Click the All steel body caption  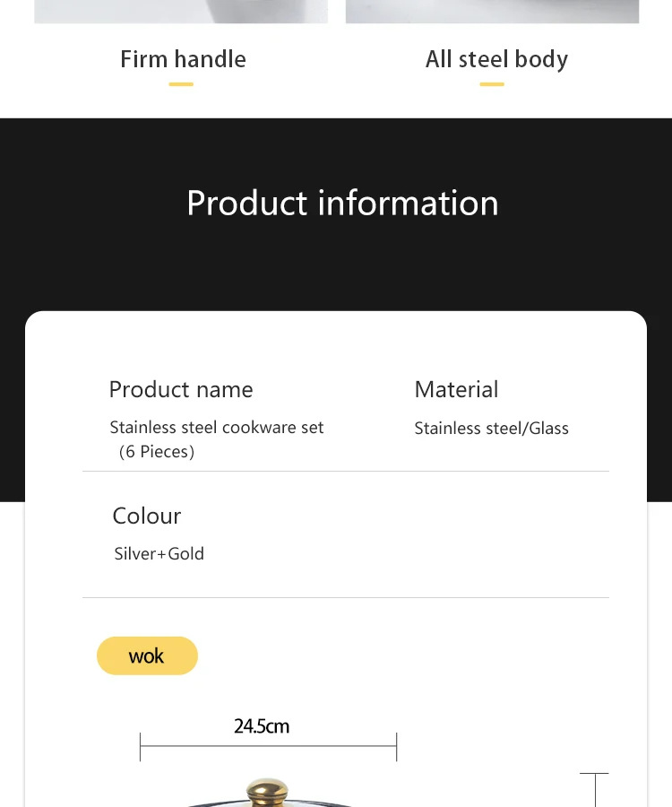[x=496, y=59]
